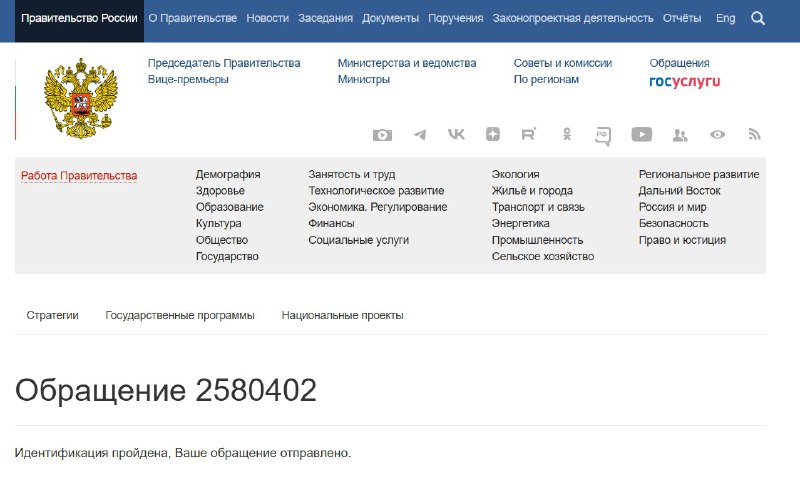Open Законопроектная деятельность menu item

pos(573,18)
